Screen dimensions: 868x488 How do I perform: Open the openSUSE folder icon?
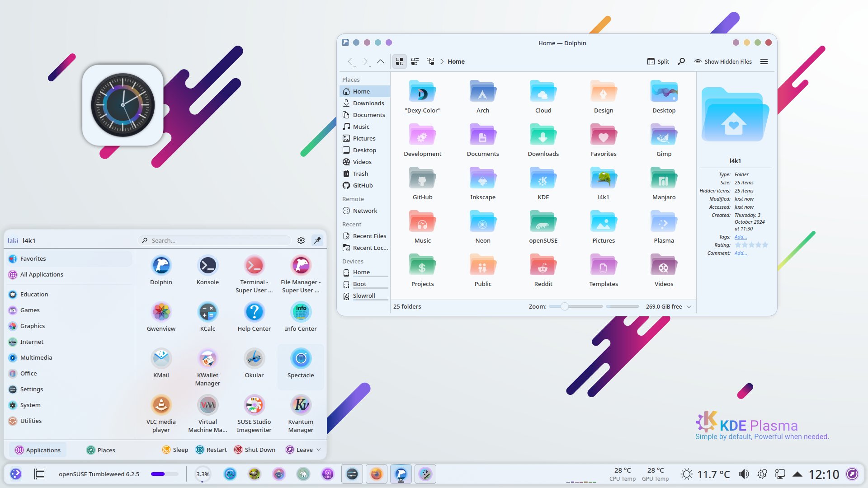pyautogui.click(x=543, y=221)
